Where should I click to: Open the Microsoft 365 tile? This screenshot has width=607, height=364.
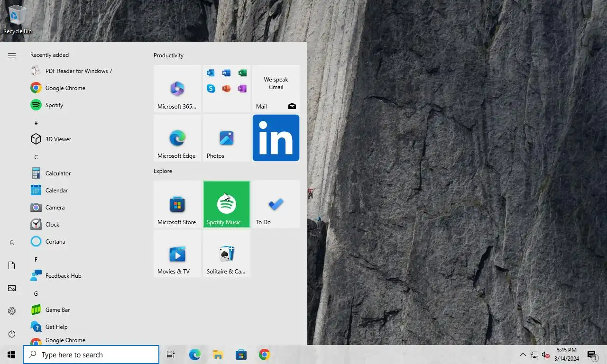point(177,89)
